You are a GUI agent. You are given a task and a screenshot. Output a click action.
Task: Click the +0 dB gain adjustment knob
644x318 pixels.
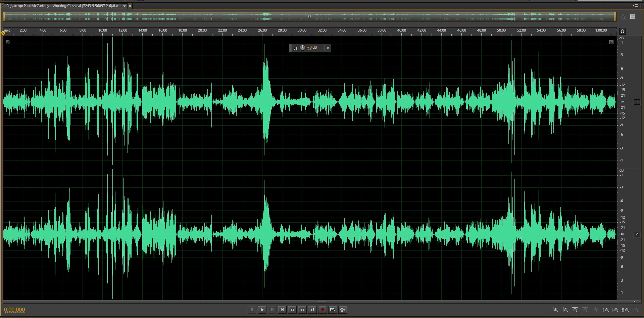pyautogui.click(x=302, y=48)
